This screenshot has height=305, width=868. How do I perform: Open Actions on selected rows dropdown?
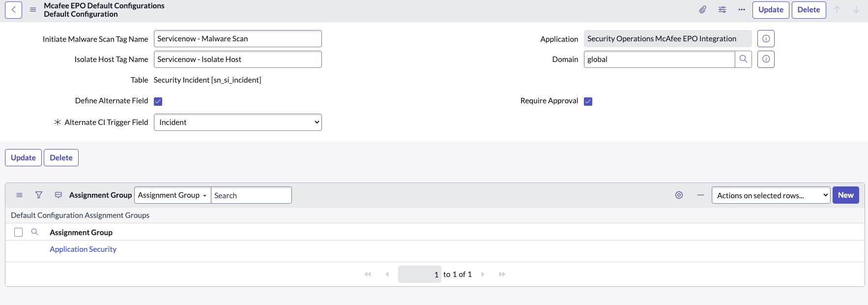click(x=771, y=195)
